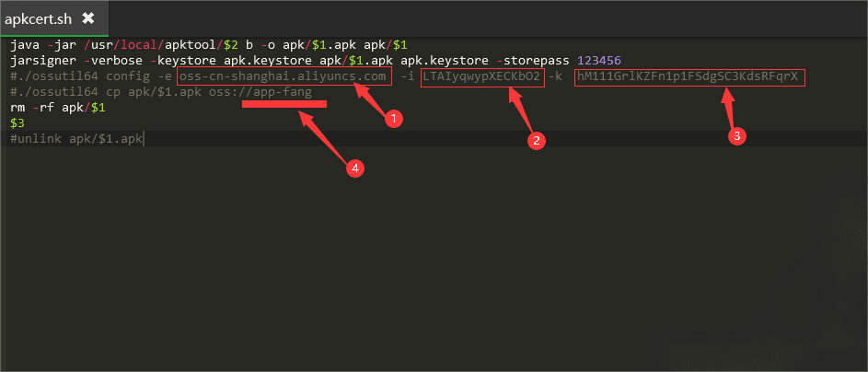Click the oss-cn-shanghai.aliyuncs.com endpoint text

[x=284, y=76]
